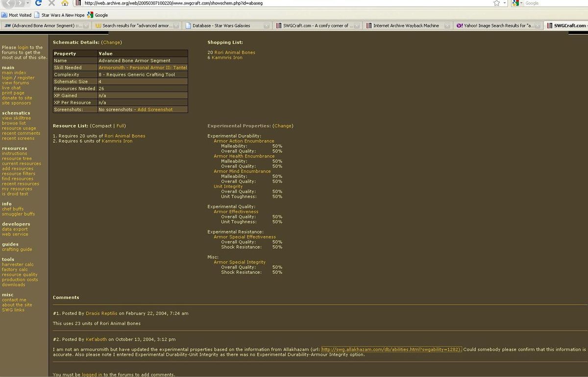Image resolution: width=588 pixels, height=377 pixels.
Task: Switch to Yahoo! Image Search Results tab
Action: coord(495,25)
